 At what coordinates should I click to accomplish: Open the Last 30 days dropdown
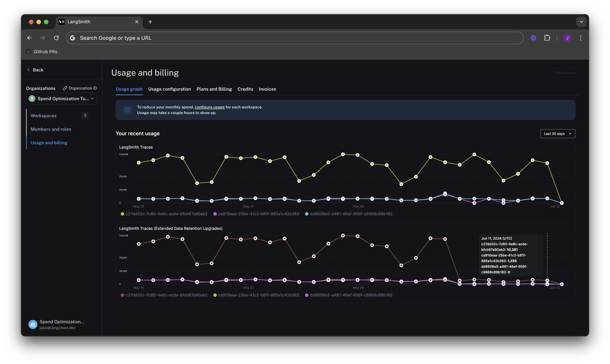pos(557,134)
